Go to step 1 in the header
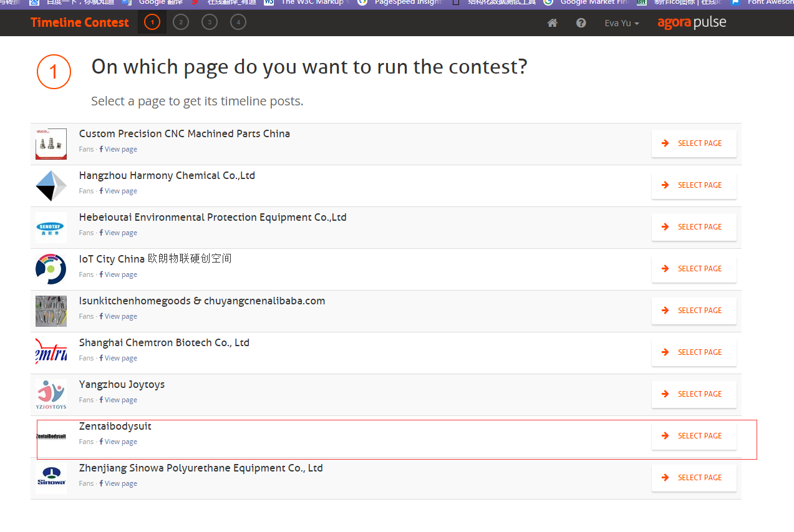Image resolution: width=794 pixels, height=532 pixels. pos(152,22)
